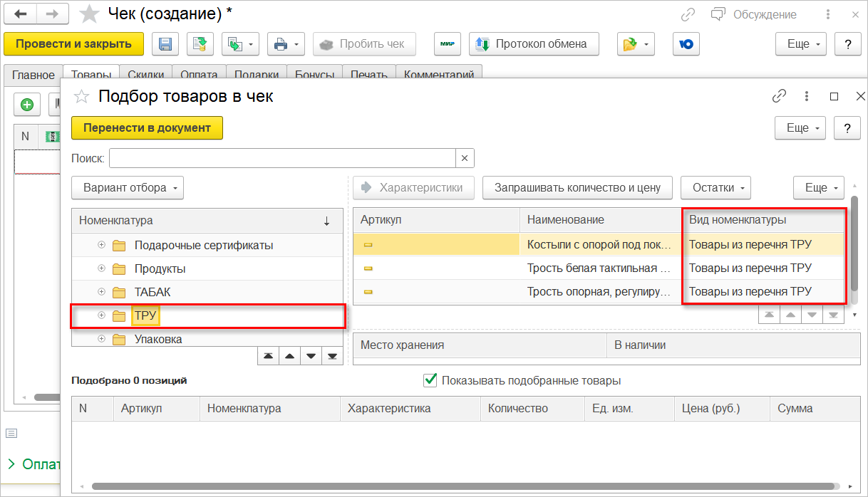Image resolution: width=868 pixels, height=497 pixels.
Task: Click Характеристики button
Action: tap(413, 188)
